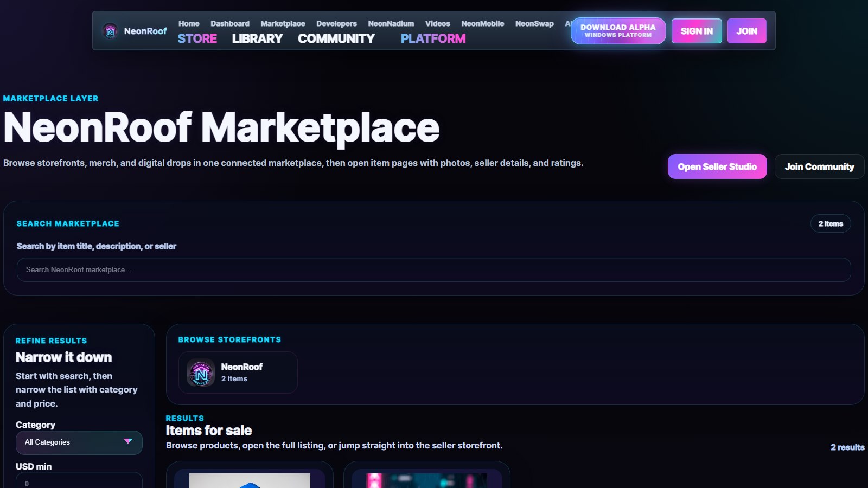Click the JOIN button
Screen dimensions: 868x488
[746, 31]
